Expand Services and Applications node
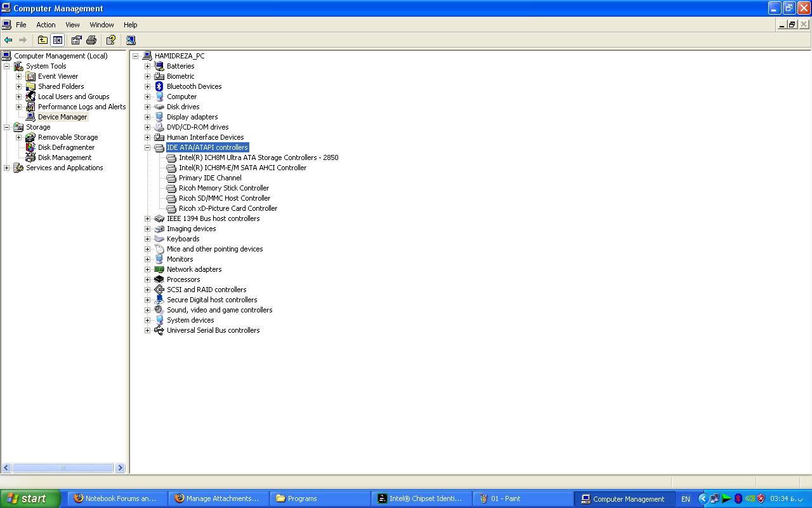The width and height of the screenshot is (812, 508). [x=7, y=168]
